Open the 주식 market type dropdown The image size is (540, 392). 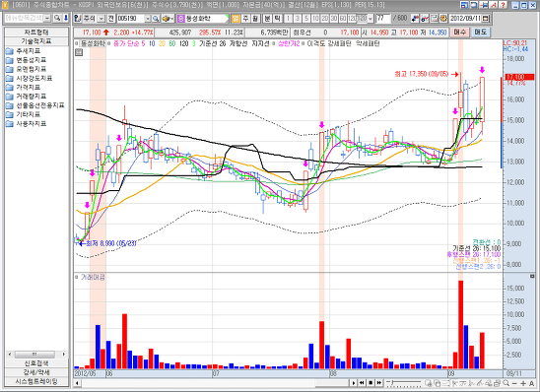pyautogui.click(x=101, y=19)
